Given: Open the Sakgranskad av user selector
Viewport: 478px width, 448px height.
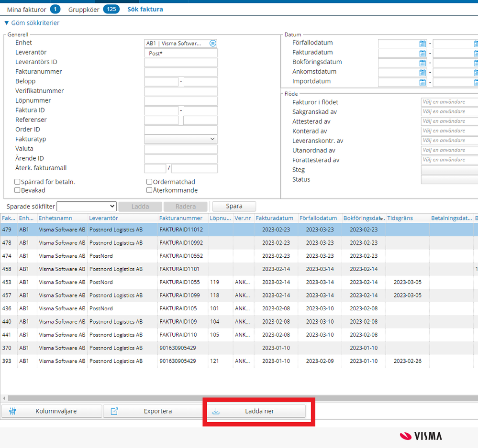Looking at the screenshot, I should click(x=449, y=112).
